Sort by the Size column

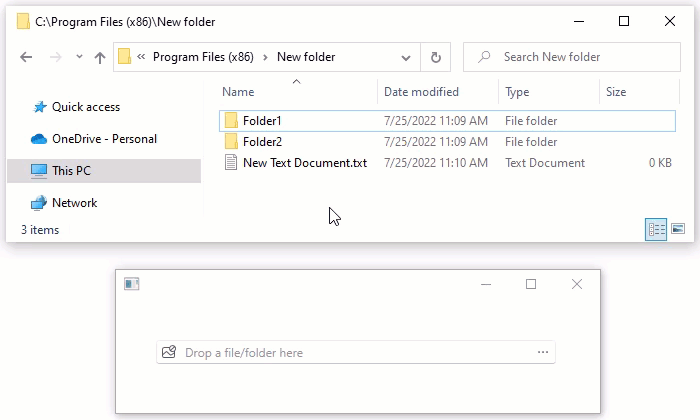click(616, 92)
